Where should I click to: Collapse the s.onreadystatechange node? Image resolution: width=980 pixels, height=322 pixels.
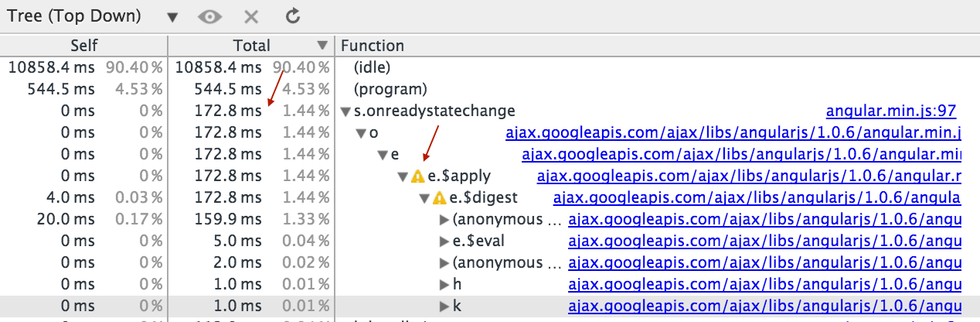point(345,111)
